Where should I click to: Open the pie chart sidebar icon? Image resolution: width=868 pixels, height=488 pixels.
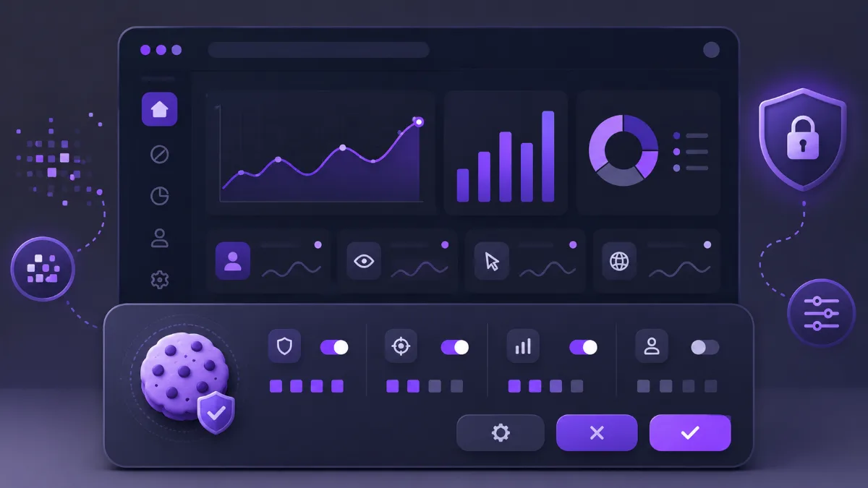point(159,196)
